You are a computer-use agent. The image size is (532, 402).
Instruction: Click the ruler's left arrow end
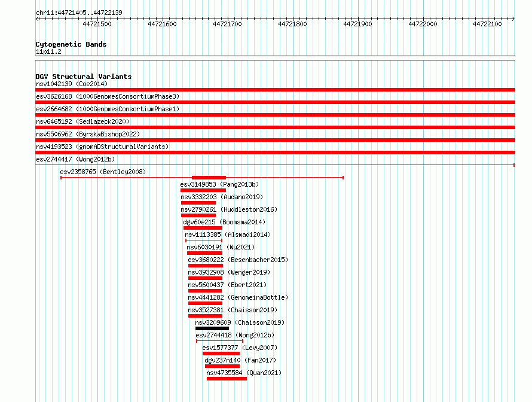37,19
